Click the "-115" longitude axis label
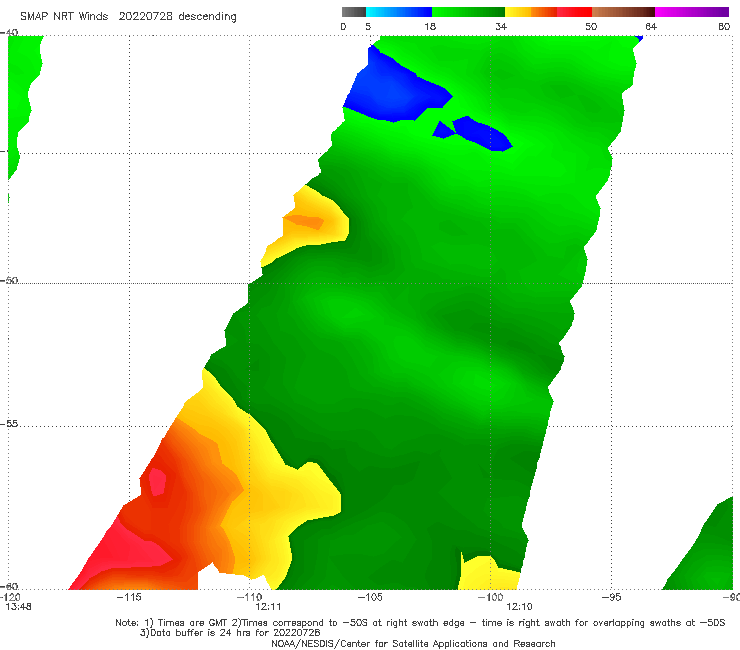This screenshot has height=650, width=740. [128, 597]
